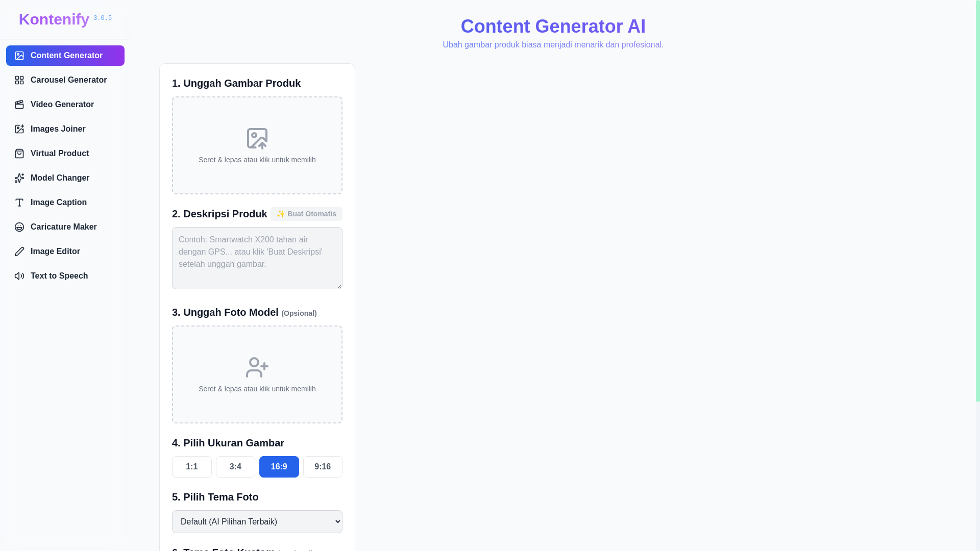Focus the Deskripsi Produk text area
This screenshot has width=980, height=551.
click(x=257, y=258)
